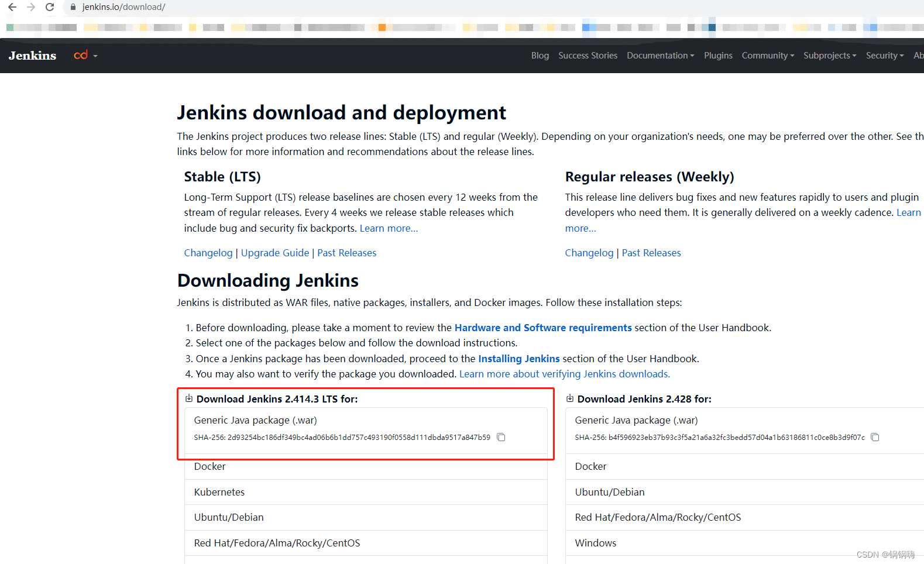The image size is (924, 564).
Task: Click the padlock site info icon
Action: (73, 7)
